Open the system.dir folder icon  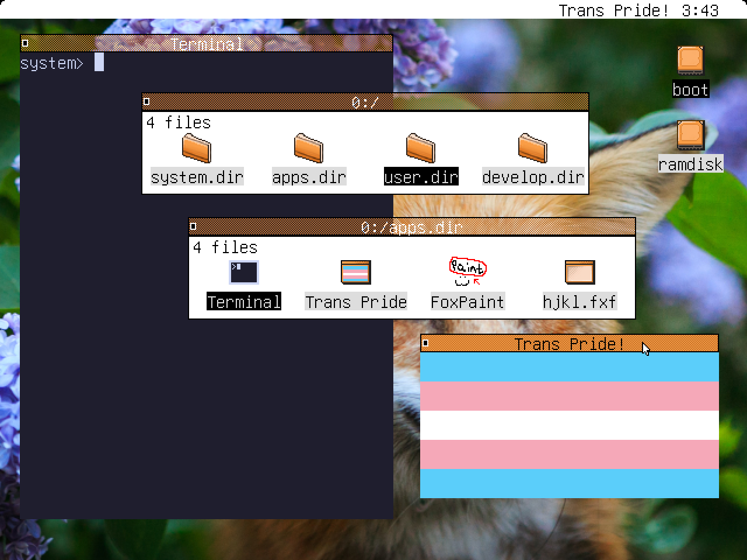[x=197, y=148]
